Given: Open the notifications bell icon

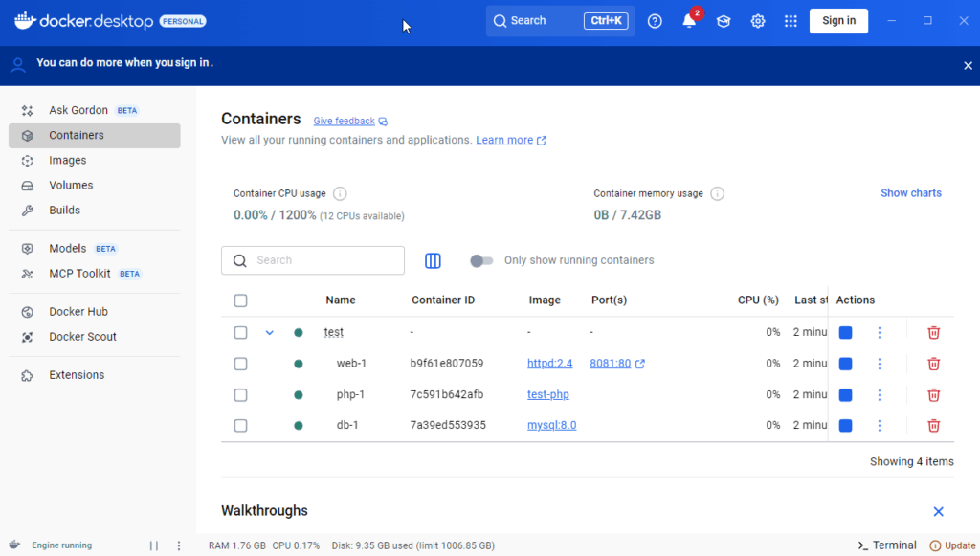Looking at the screenshot, I should pyautogui.click(x=689, y=21).
